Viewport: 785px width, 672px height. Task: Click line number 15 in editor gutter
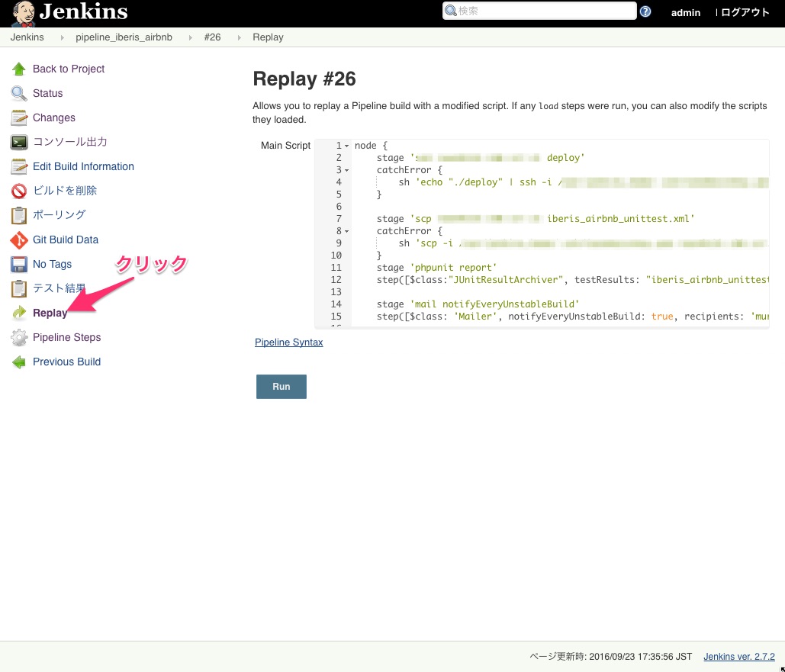336,316
